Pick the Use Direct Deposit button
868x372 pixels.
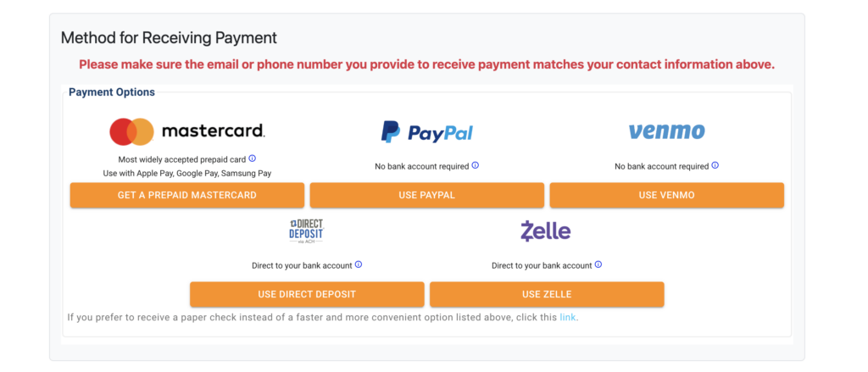307,294
